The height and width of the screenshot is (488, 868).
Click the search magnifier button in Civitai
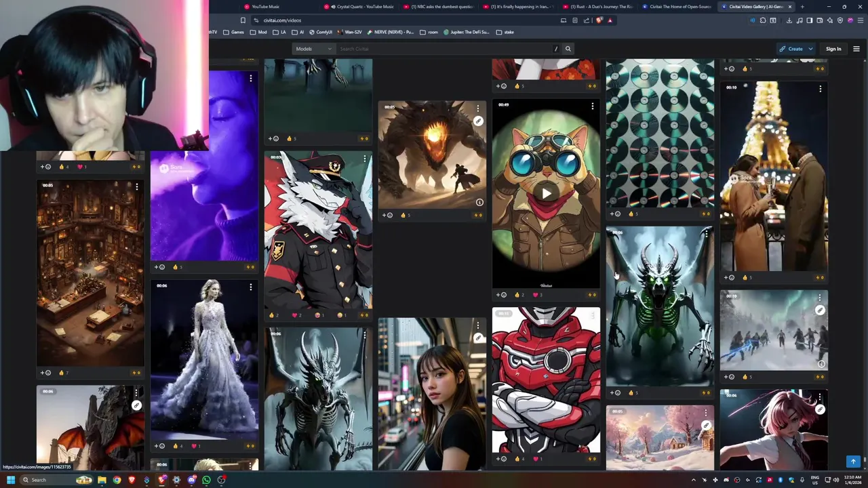tap(568, 49)
